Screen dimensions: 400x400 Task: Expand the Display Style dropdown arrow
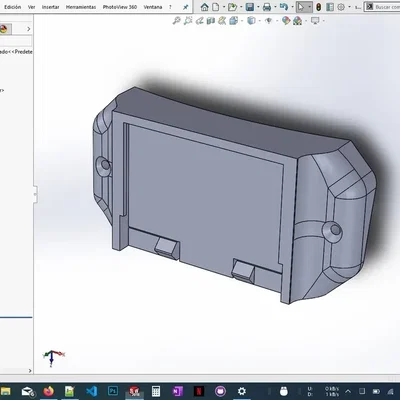pyautogui.click(x=259, y=21)
